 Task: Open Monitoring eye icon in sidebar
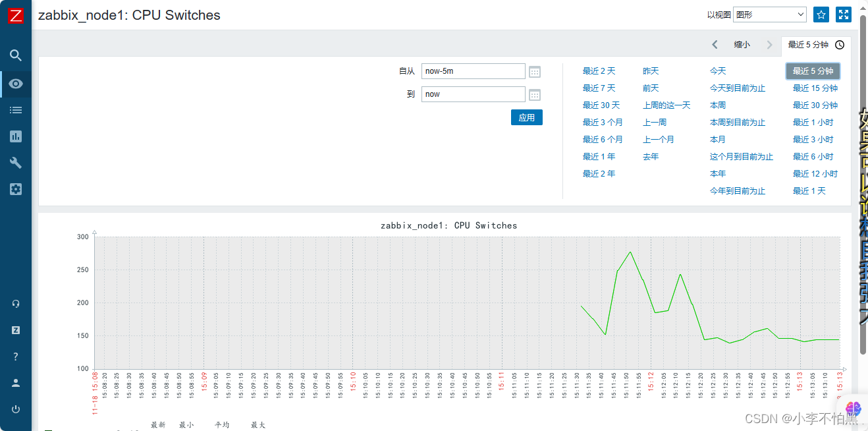[16, 84]
